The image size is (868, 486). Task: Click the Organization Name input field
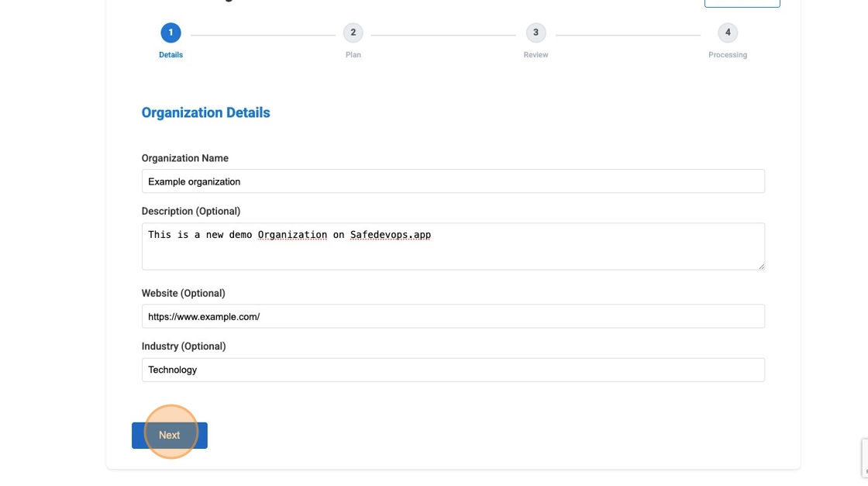pos(453,181)
